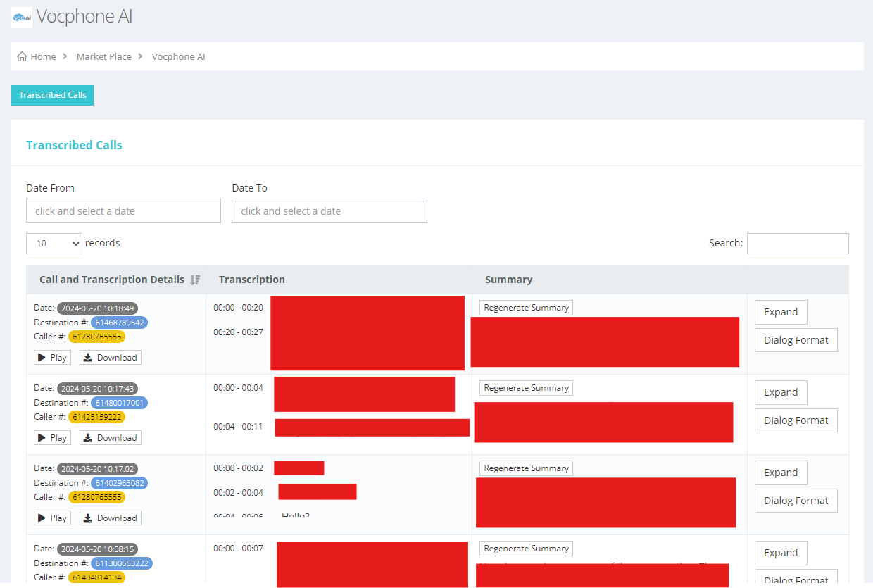The image size is (873, 588).
Task: Open the records per page dropdown
Action: [x=54, y=243]
